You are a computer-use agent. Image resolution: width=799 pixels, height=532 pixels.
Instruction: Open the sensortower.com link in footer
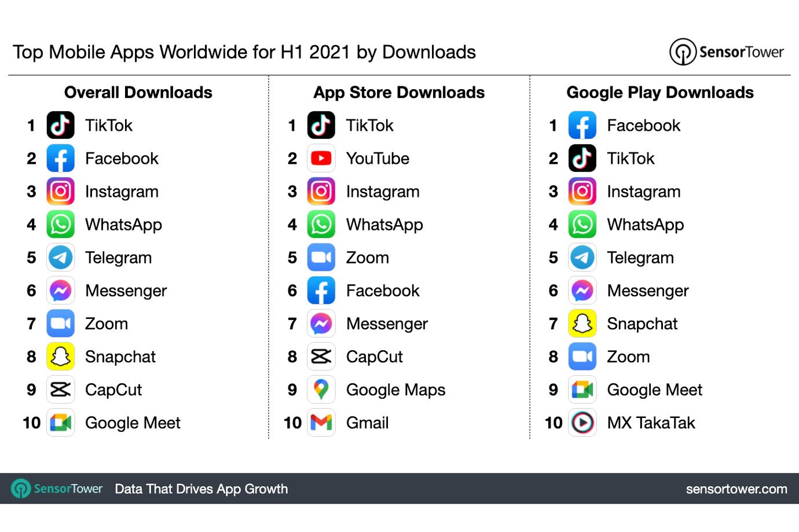point(736,489)
